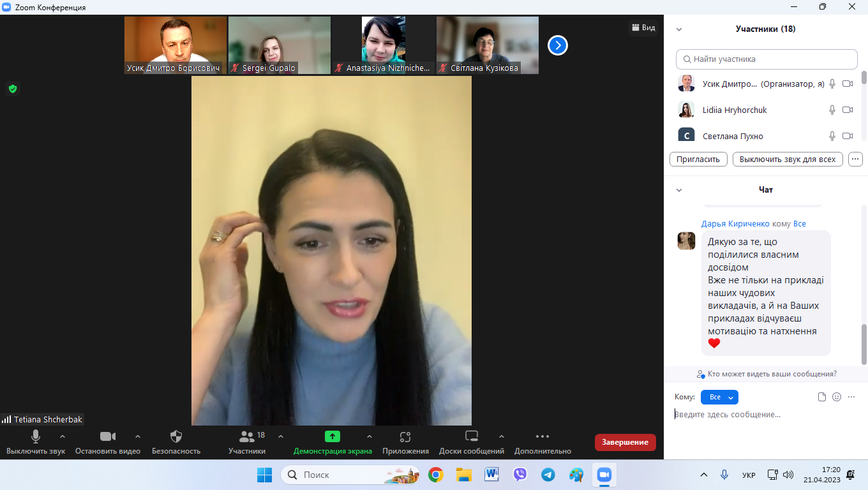Open Google Chrome from taskbar

(x=436, y=475)
